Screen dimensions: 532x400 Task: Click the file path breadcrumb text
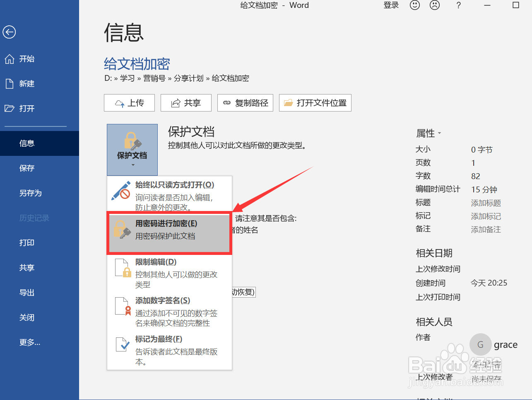[x=177, y=78]
